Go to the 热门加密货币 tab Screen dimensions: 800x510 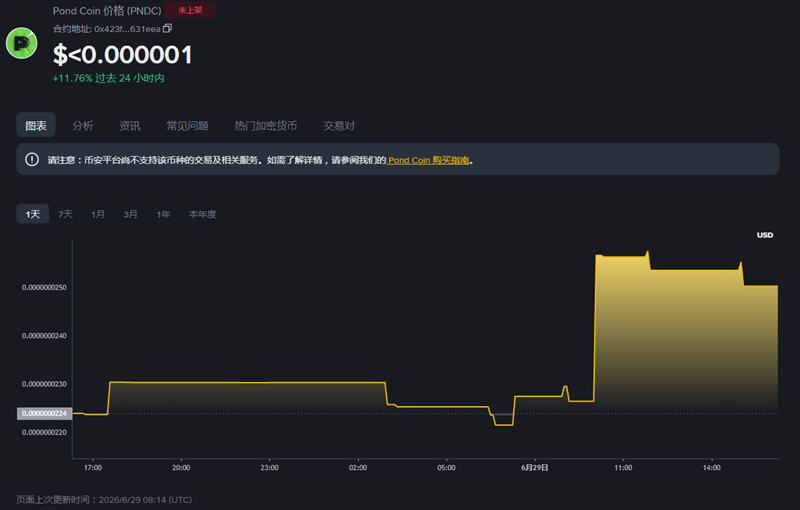pyautogui.click(x=265, y=125)
